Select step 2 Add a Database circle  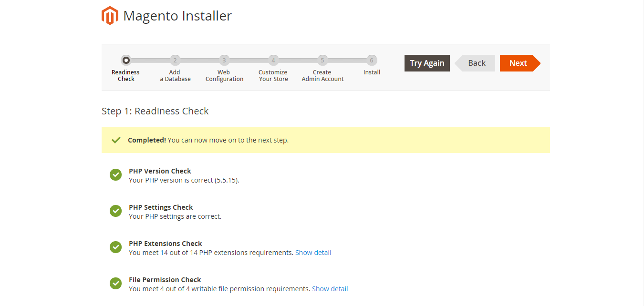coord(175,61)
